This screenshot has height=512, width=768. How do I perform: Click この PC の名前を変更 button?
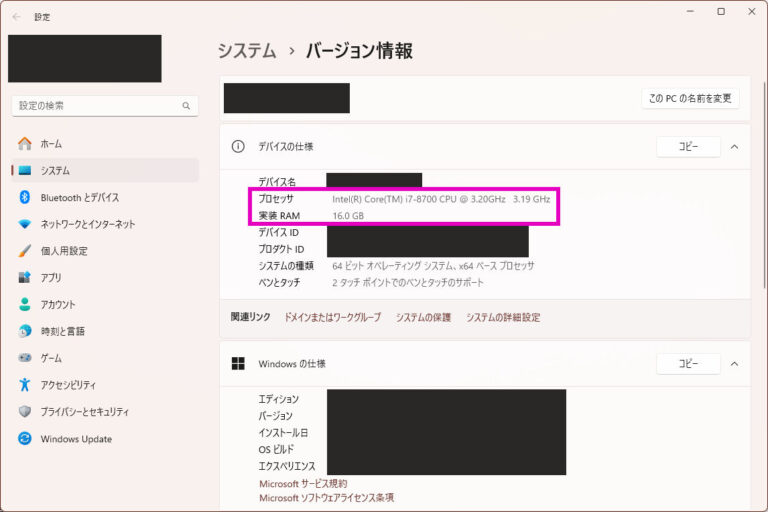[x=690, y=98]
